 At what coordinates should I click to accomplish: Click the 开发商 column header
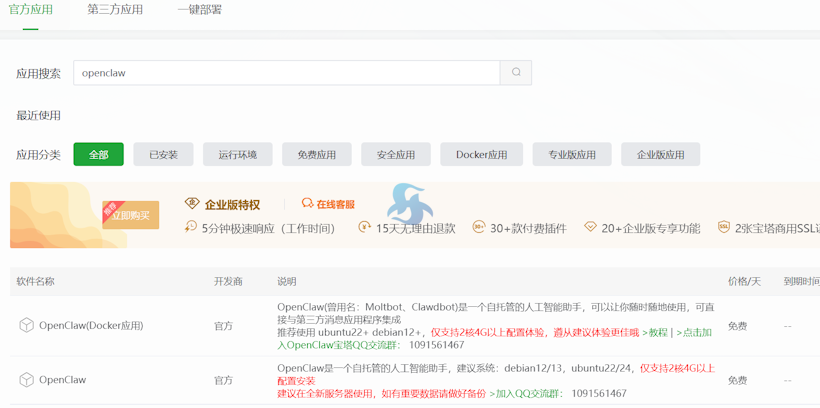coord(228,281)
